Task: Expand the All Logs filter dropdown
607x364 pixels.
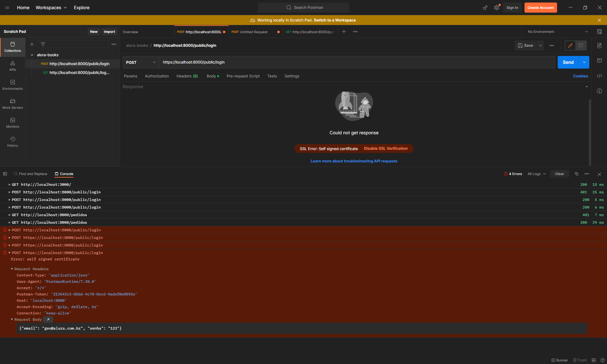Action: (x=537, y=174)
